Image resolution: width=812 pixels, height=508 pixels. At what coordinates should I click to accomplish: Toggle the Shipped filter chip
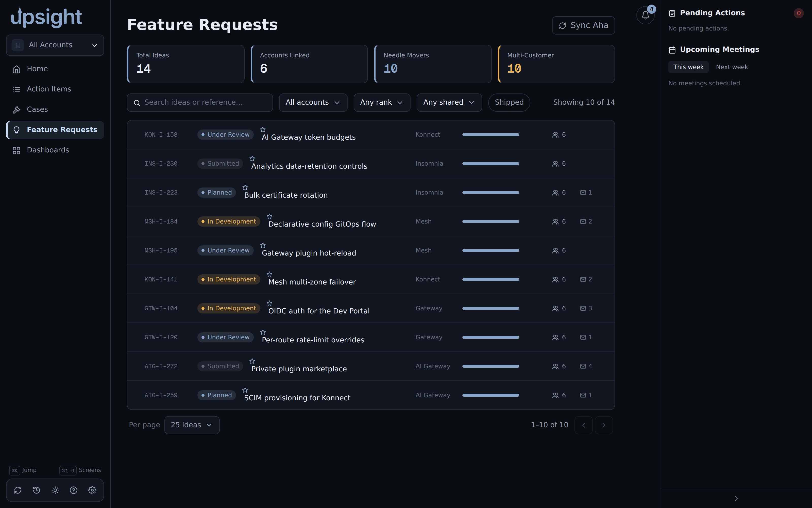(x=509, y=102)
